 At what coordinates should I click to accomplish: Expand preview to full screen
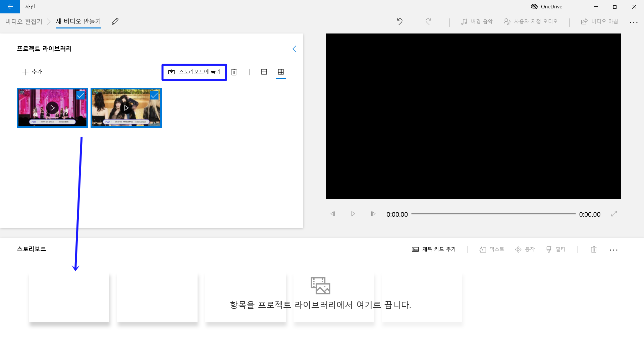(614, 214)
